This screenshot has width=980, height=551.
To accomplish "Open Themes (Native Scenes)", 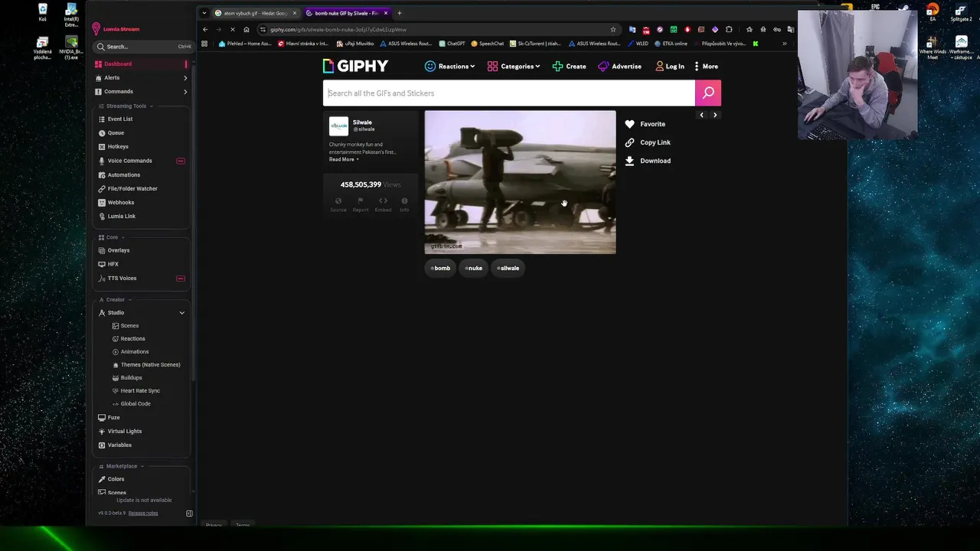I will coord(150,365).
